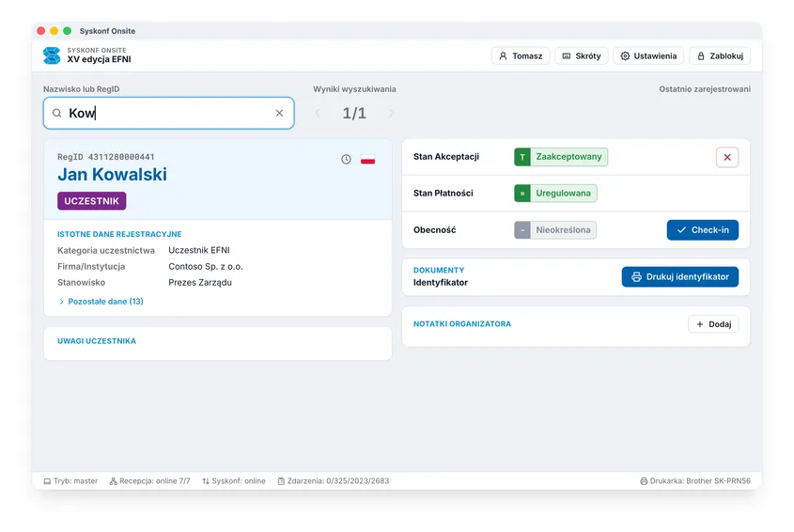
Task: Click Recepcja: online 7/7 status entry
Action: click(150, 481)
